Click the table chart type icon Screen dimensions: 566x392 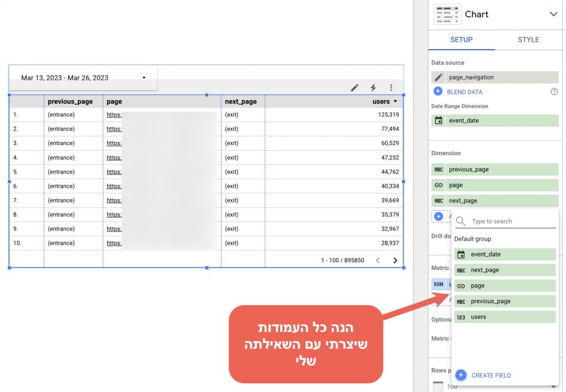pos(447,14)
